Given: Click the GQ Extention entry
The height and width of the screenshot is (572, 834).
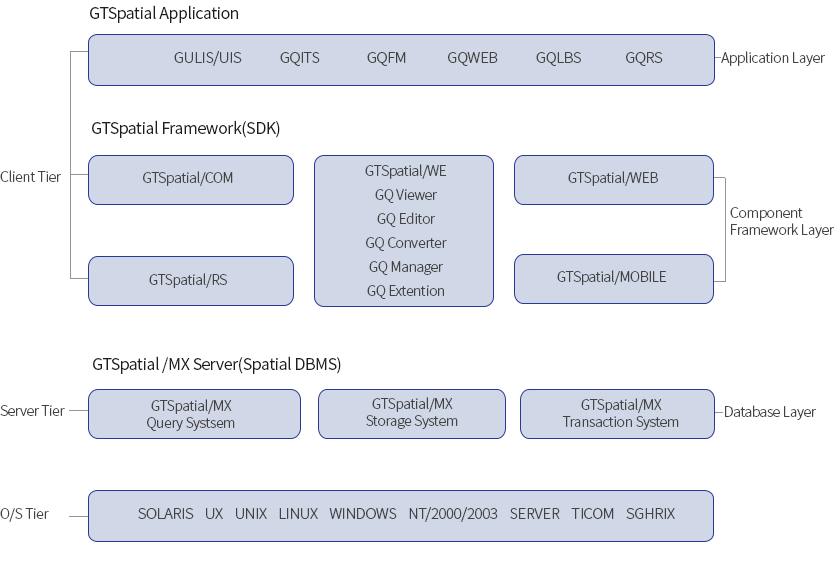Looking at the screenshot, I should pos(405,292).
